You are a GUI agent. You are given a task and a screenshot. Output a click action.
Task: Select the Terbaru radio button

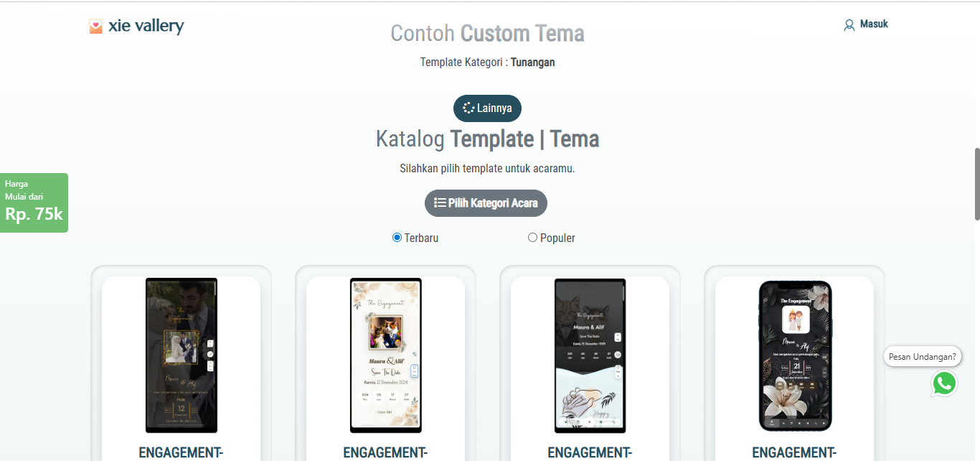click(396, 237)
